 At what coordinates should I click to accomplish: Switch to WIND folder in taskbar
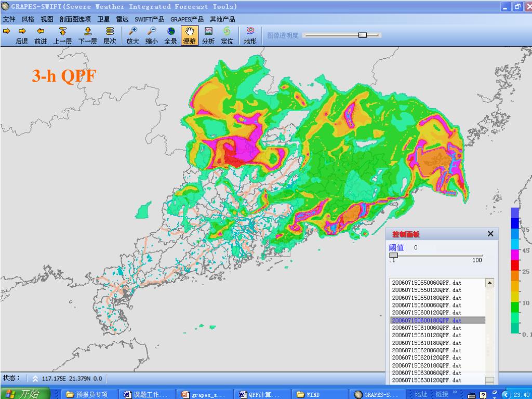[x=321, y=394]
